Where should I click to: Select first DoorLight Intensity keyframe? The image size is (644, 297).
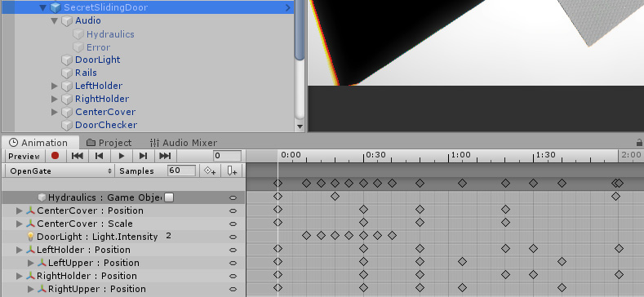(x=306, y=235)
